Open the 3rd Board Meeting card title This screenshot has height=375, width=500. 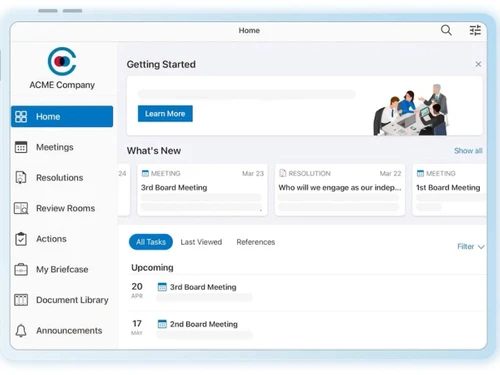pyautogui.click(x=174, y=188)
